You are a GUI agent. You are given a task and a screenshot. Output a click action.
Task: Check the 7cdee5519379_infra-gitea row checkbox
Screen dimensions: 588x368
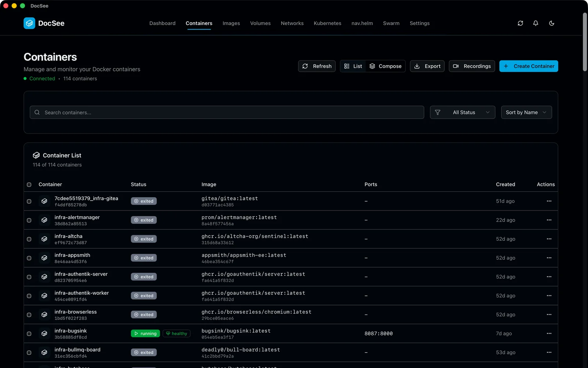pos(29,201)
